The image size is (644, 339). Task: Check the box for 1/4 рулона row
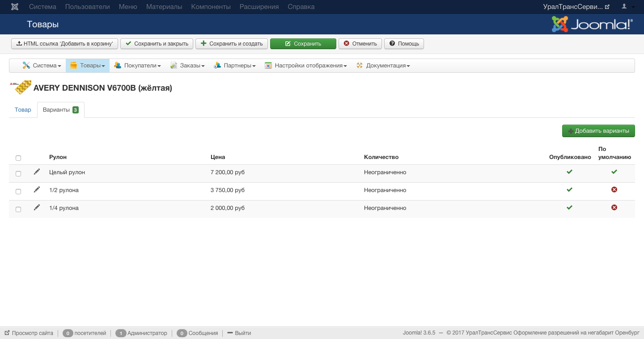coord(18,209)
